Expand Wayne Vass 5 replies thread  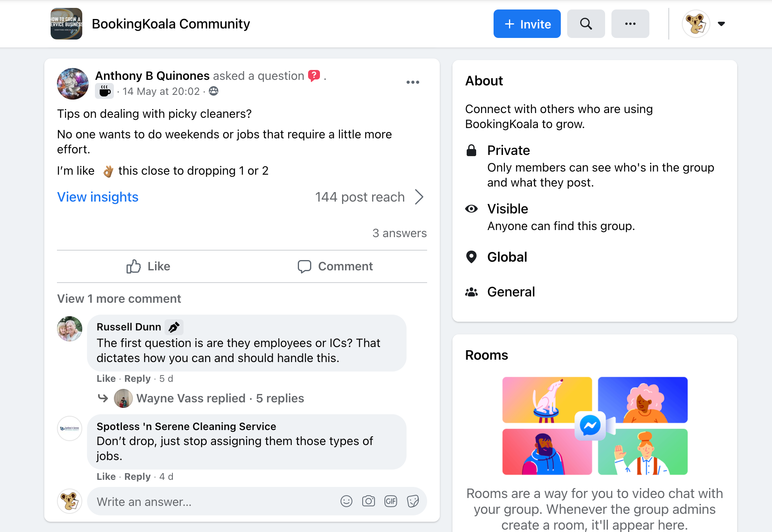click(x=220, y=398)
